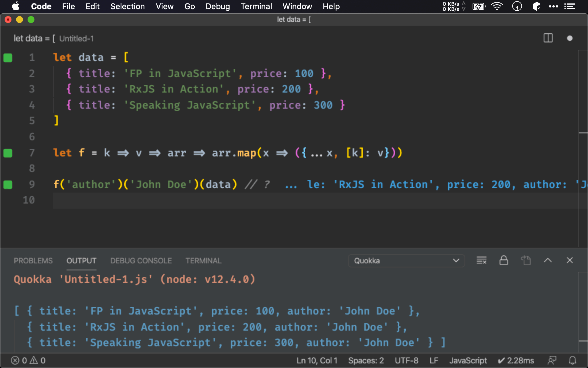Open the Selection menu
588x368 pixels.
[x=127, y=6]
